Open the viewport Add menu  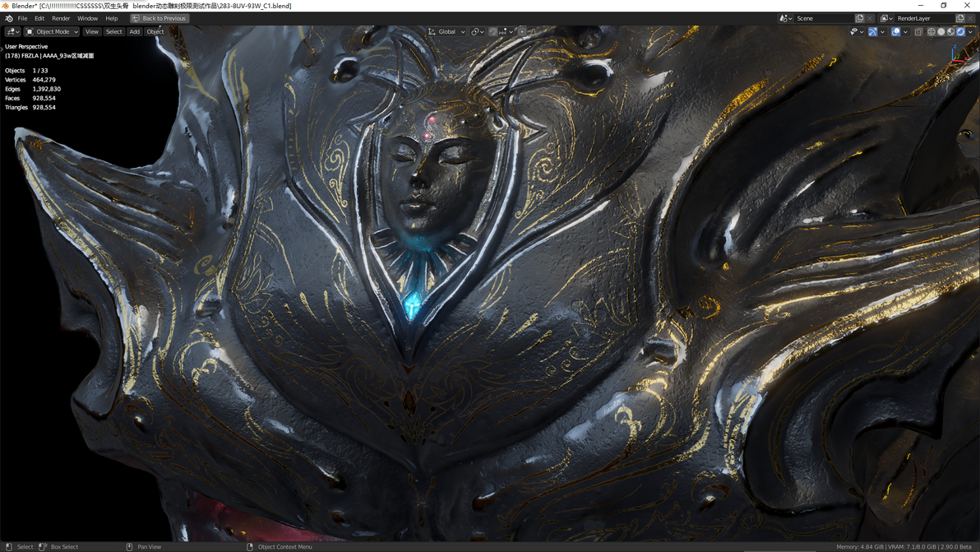(134, 31)
